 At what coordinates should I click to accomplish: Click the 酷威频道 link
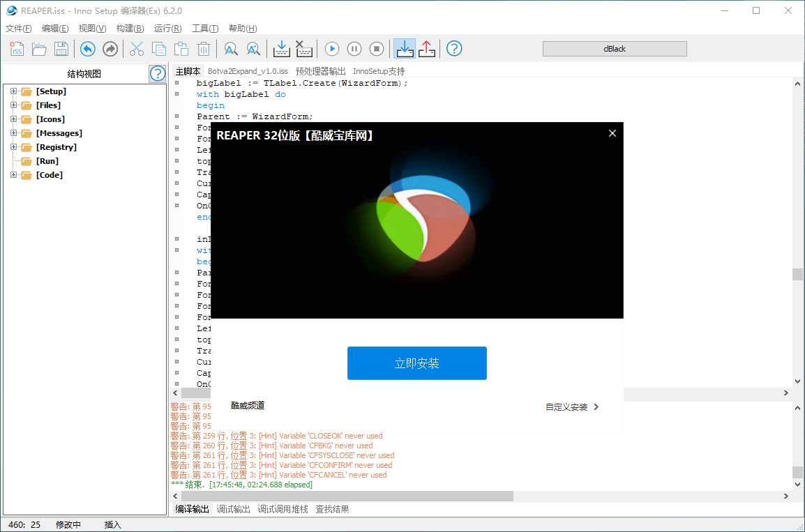(248, 405)
